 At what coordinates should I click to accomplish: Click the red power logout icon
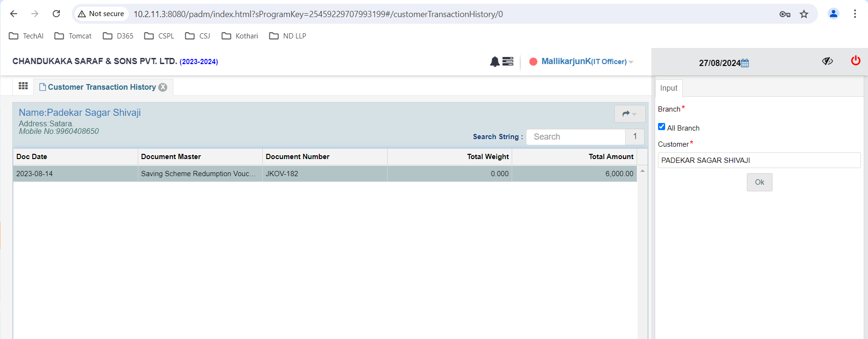pos(856,61)
